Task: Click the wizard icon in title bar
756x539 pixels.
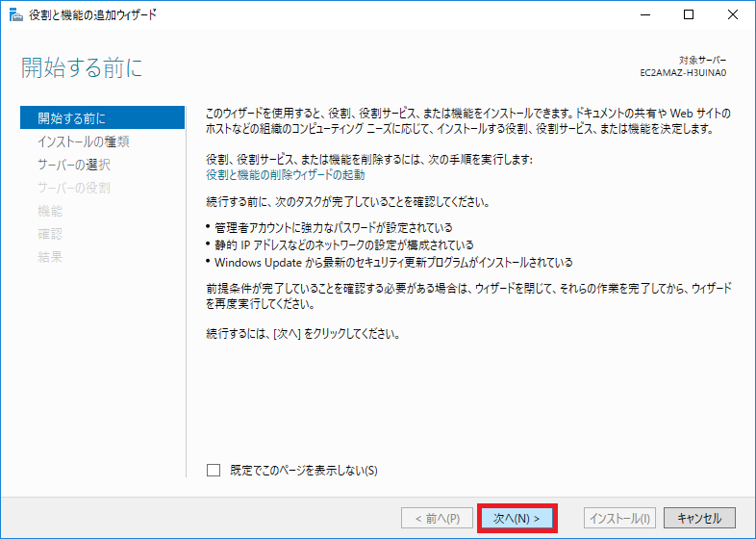Action: pos(15,15)
